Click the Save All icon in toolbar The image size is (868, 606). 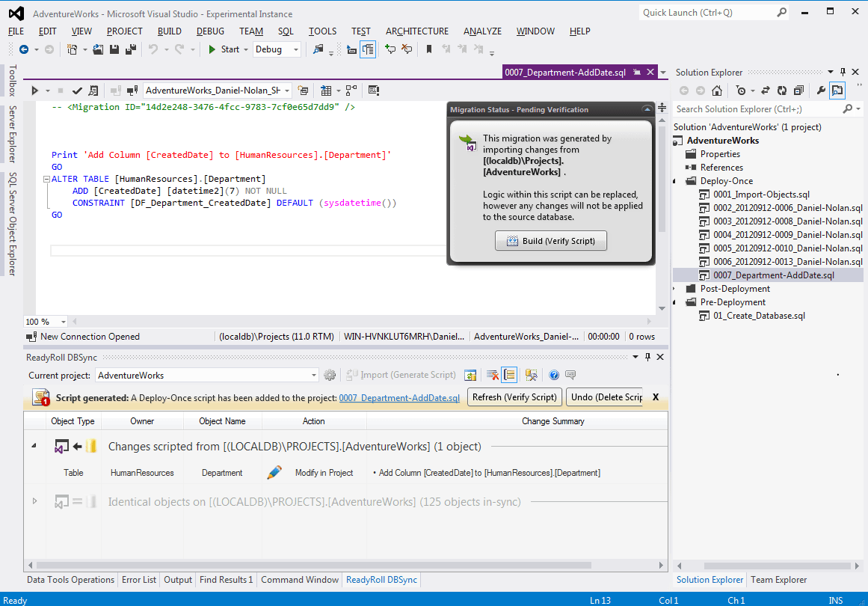click(x=131, y=49)
